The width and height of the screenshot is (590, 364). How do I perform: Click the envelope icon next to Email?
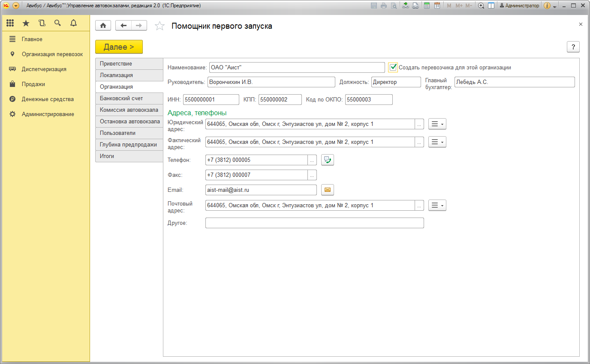point(327,190)
